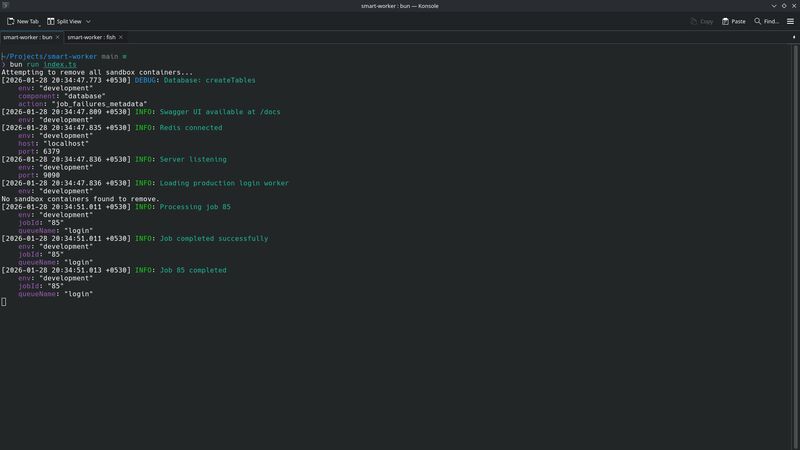Click the window title smart-worker : bun — Konsole
The height and width of the screenshot is (450, 800).
click(399, 6)
